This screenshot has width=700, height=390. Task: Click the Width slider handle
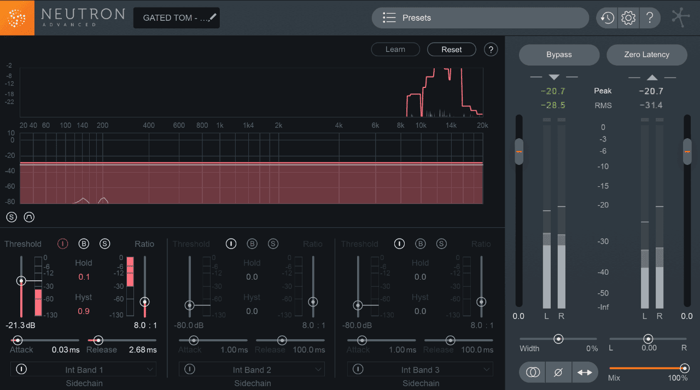pos(558,339)
